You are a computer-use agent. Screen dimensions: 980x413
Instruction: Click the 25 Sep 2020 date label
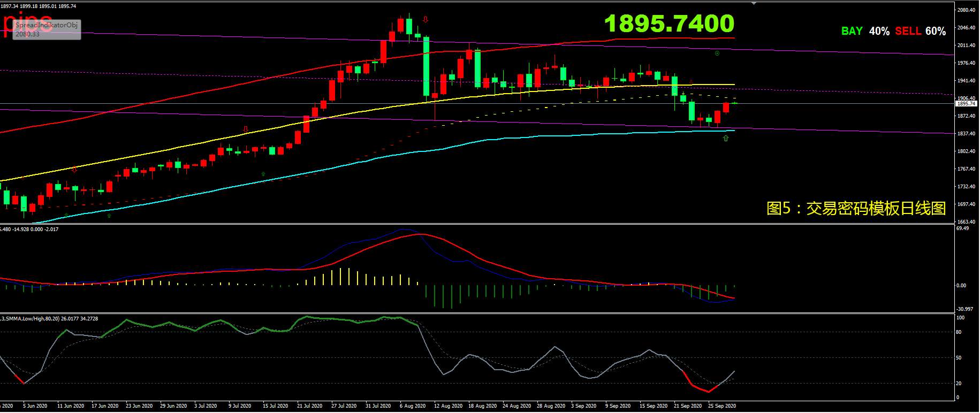(x=722, y=406)
